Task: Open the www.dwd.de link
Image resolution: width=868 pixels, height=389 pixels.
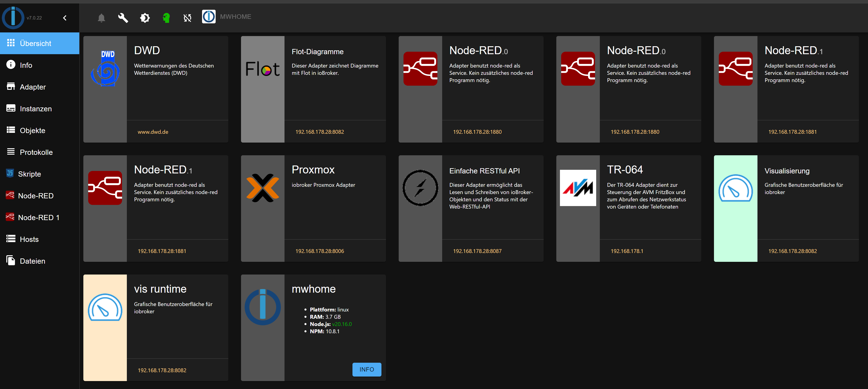Action: point(153,132)
